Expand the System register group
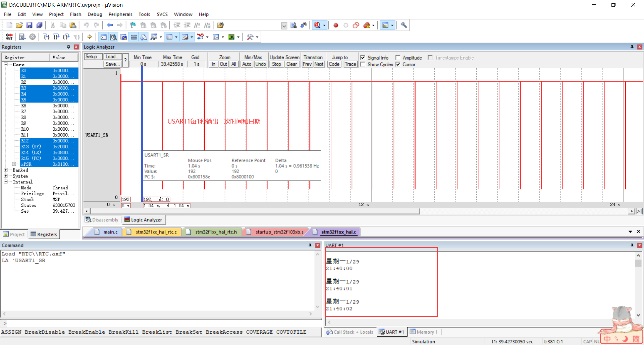The height and width of the screenshot is (345, 644). pos(6,176)
